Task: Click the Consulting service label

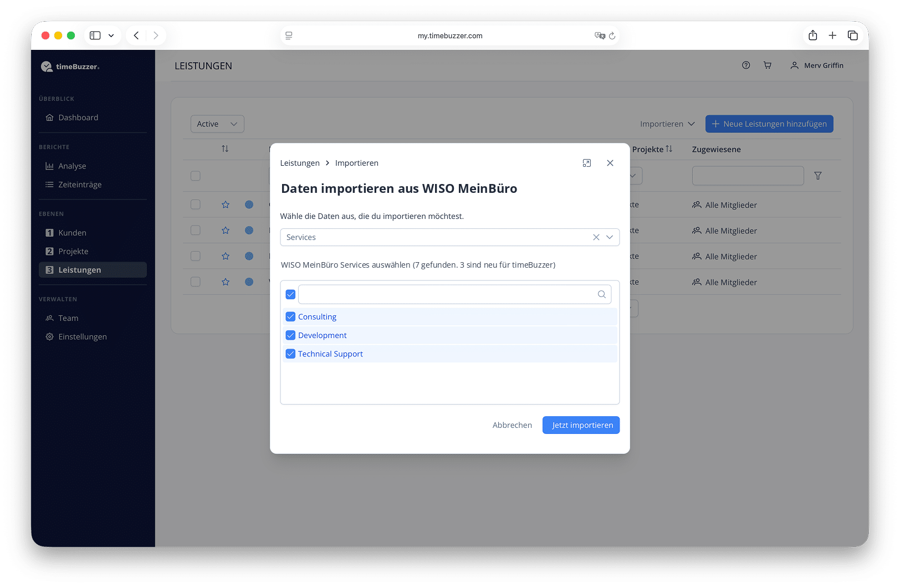Action: click(x=317, y=317)
